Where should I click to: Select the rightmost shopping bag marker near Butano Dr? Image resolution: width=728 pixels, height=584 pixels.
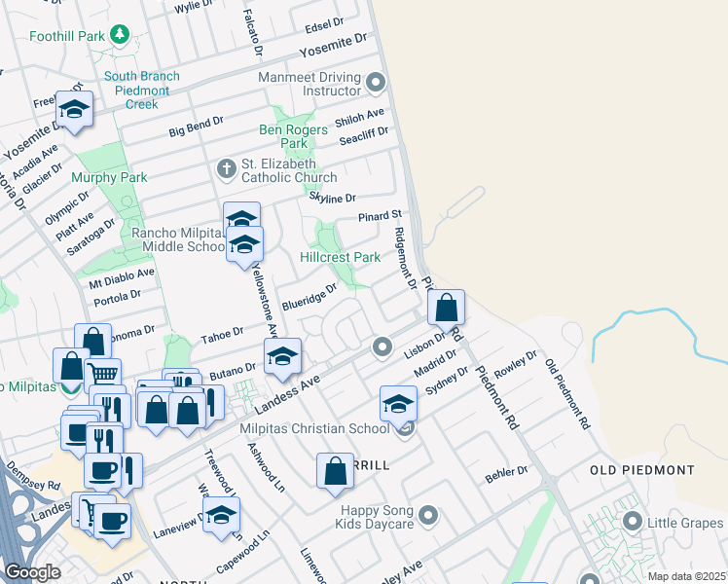[x=187, y=414]
